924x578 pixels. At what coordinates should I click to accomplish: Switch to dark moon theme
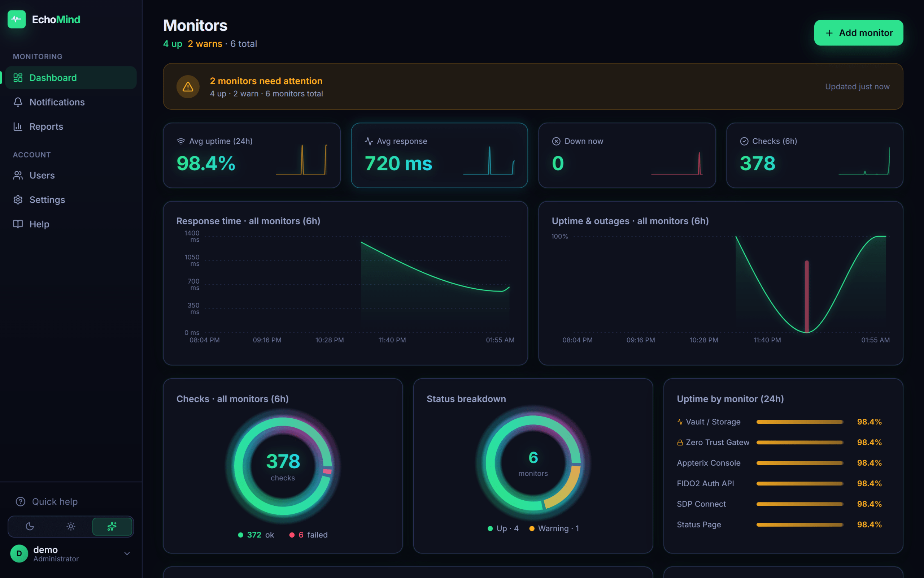[30, 526]
